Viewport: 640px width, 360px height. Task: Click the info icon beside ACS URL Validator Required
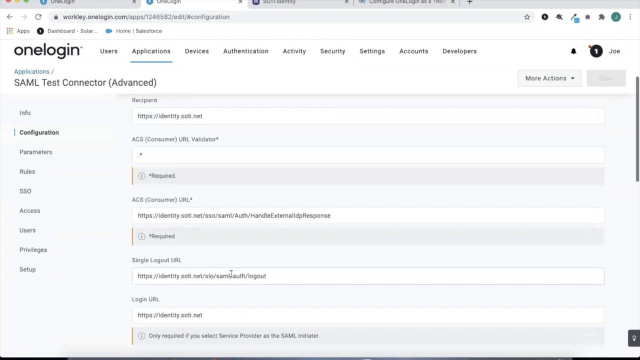point(142,176)
